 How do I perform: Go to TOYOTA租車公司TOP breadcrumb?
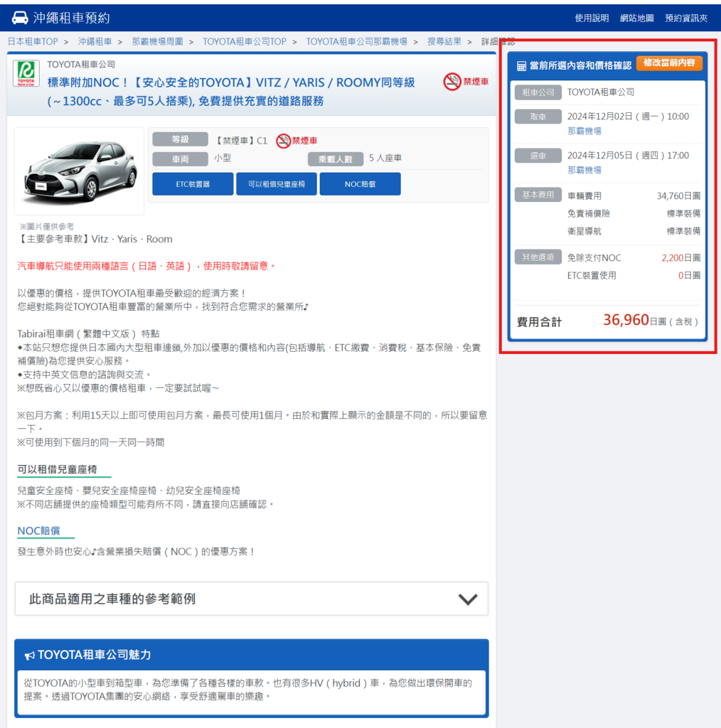point(244,41)
